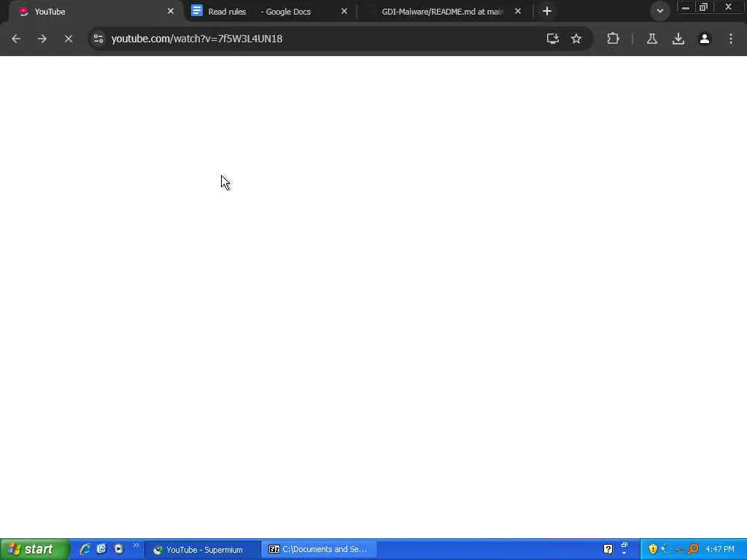The image size is (747, 560).
Task: Launch Internet Explorer from Quick Launch
Action: point(85,549)
